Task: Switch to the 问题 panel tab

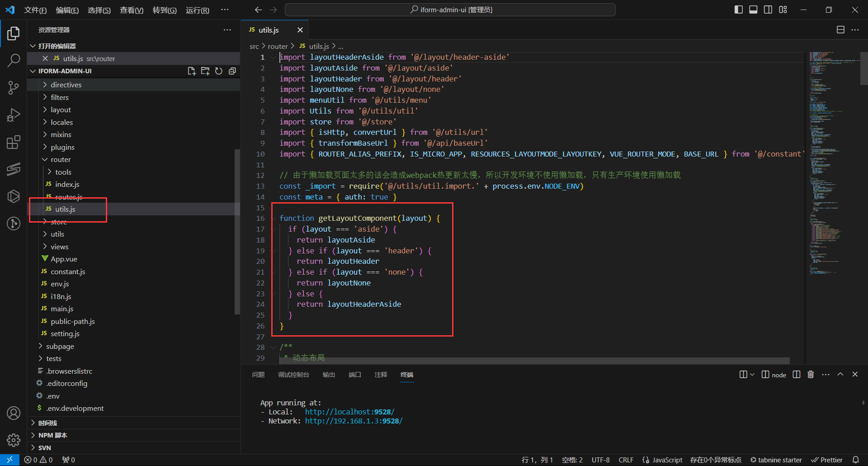Action: pos(258,375)
